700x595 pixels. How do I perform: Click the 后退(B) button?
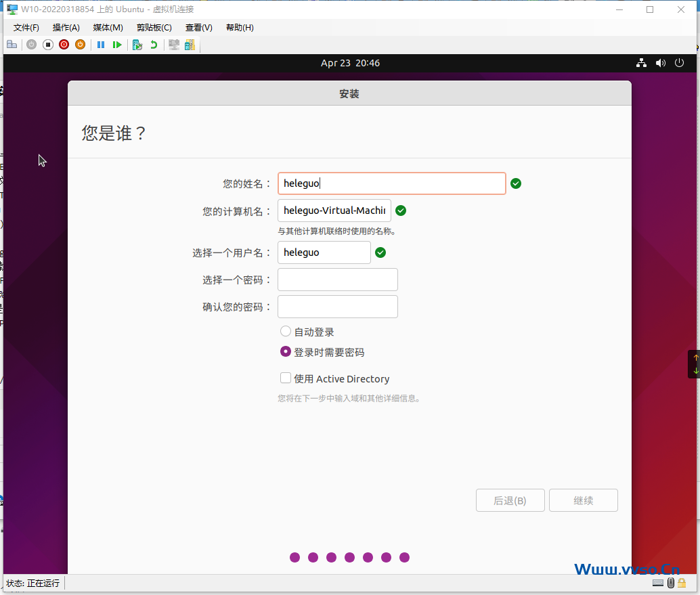[510, 500]
